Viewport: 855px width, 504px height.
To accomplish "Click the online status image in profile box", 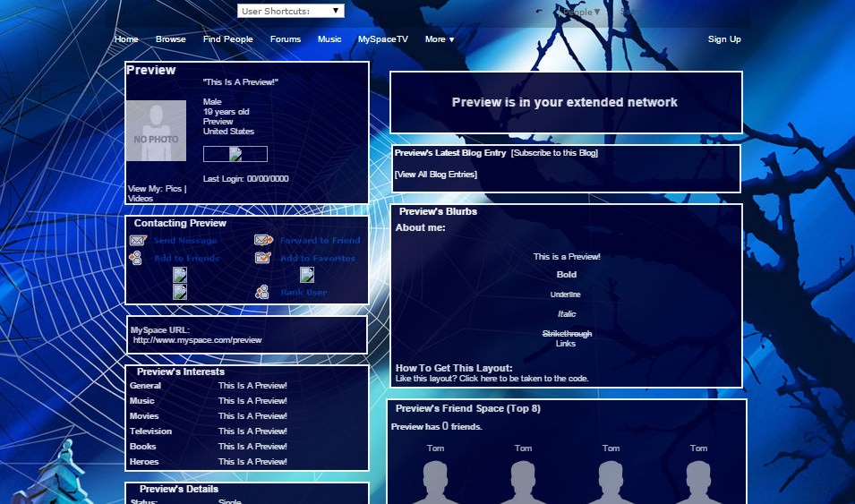I will tap(235, 154).
